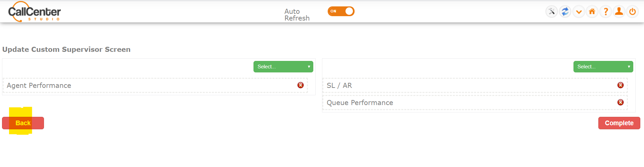644x167 pixels.
Task: Select the SL / AR row
Action: tap(475, 86)
